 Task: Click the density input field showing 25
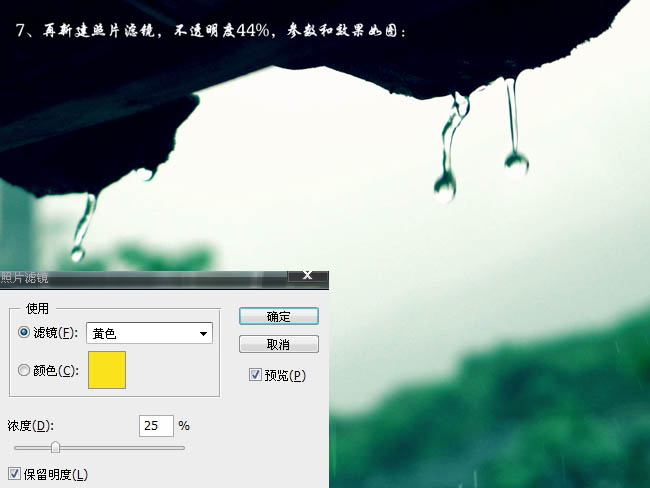[156, 426]
